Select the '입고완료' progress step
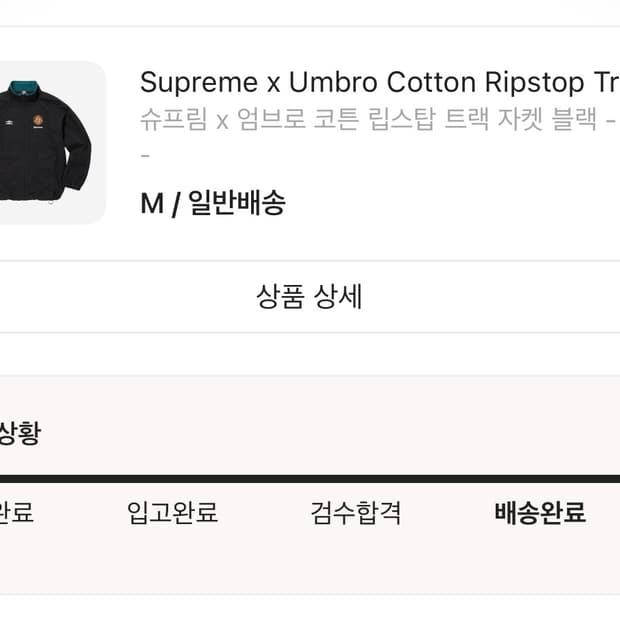 coord(172,514)
